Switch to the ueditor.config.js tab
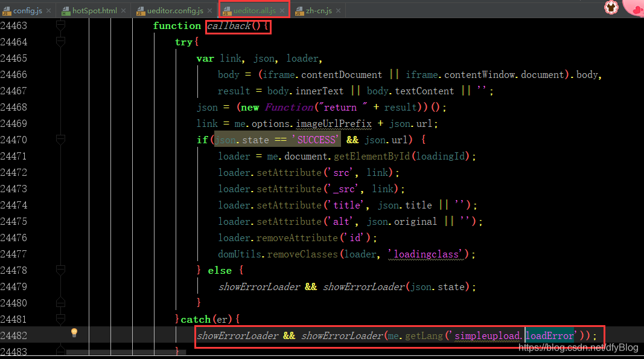The width and height of the screenshot is (644, 359). coord(175,11)
